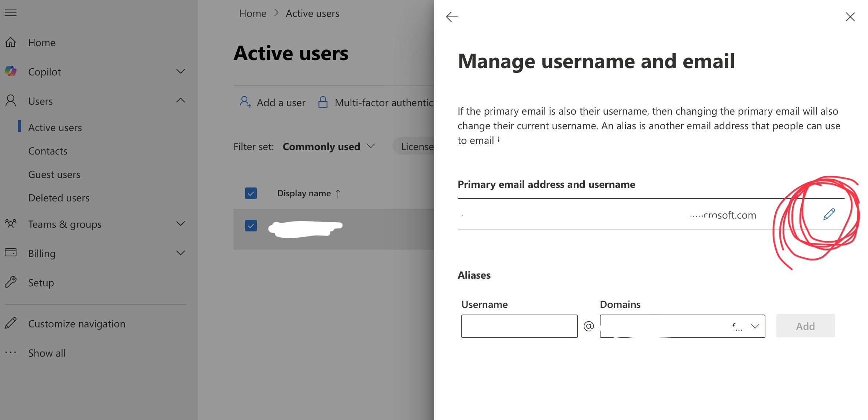The image size is (868, 420).
Task: Click the hamburger navigation menu icon
Action: [11, 13]
